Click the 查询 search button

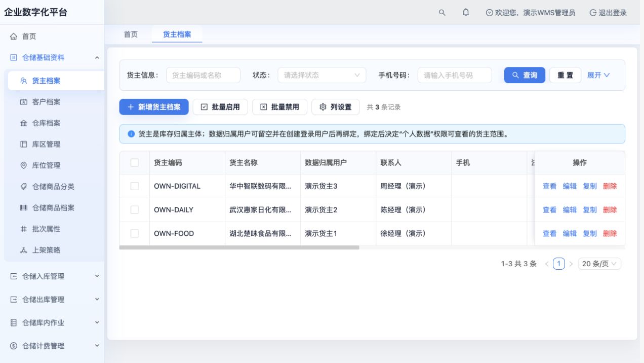[x=525, y=75]
